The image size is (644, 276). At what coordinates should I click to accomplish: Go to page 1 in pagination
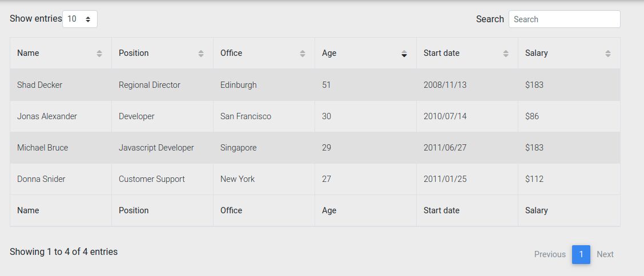pyautogui.click(x=581, y=254)
